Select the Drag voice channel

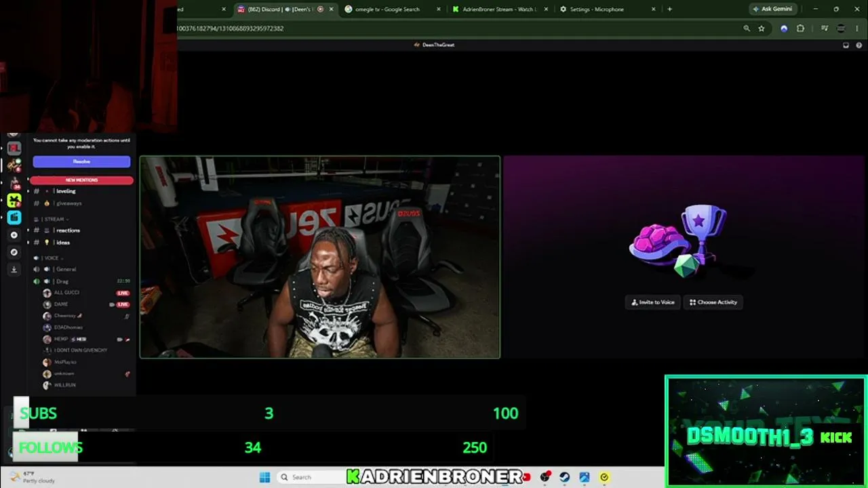click(x=81, y=281)
